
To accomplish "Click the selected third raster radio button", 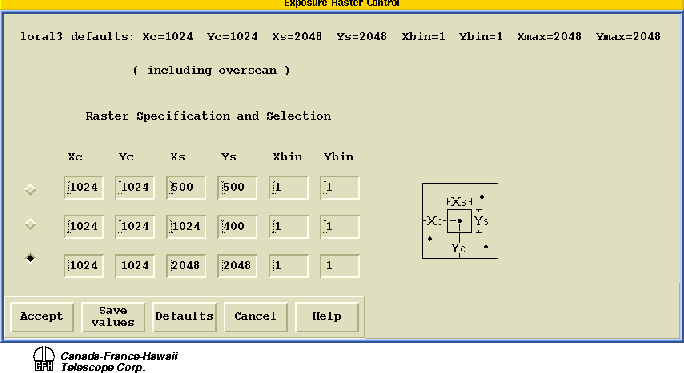I will 30,258.
